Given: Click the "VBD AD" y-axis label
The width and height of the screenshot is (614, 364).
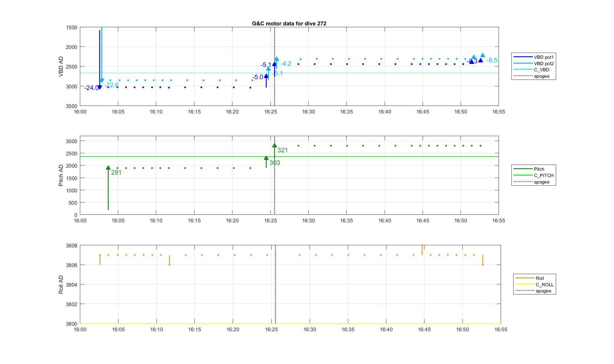Looking at the screenshot, I should pyautogui.click(x=61, y=67).
